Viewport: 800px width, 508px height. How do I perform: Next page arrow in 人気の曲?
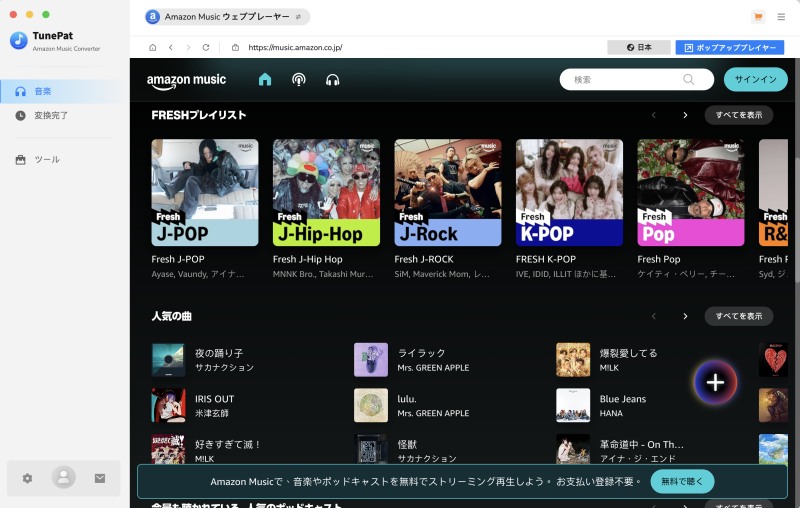coord(685,316)
